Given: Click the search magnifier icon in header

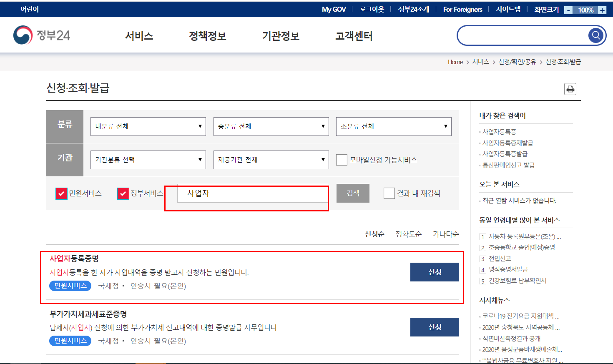Looking at the screenshot, I should click(596, 35).
